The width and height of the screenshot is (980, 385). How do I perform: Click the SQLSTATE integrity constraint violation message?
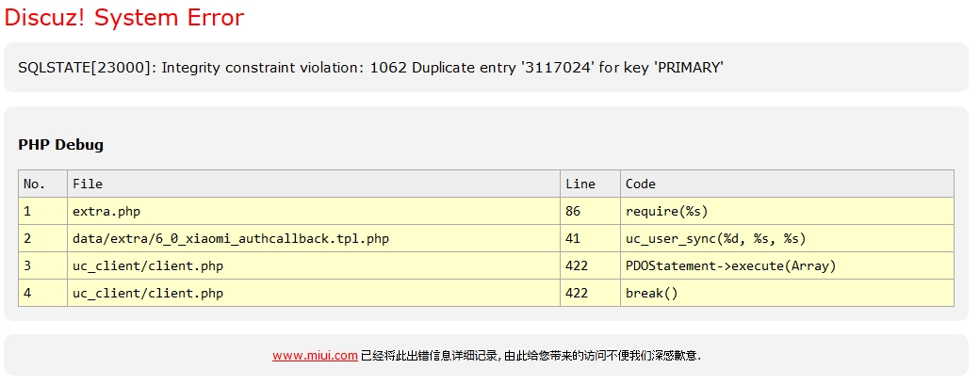click(x=370, y=67)
